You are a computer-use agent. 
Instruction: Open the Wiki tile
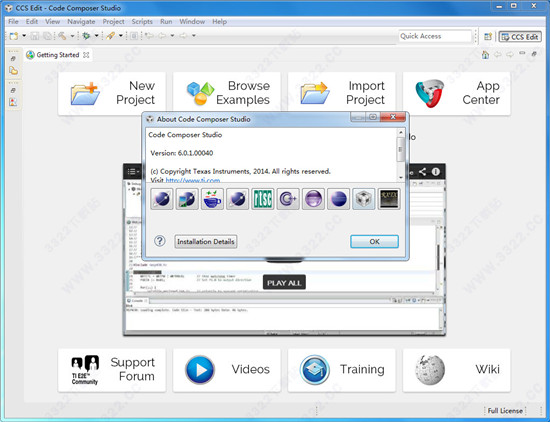pos(457,370)
